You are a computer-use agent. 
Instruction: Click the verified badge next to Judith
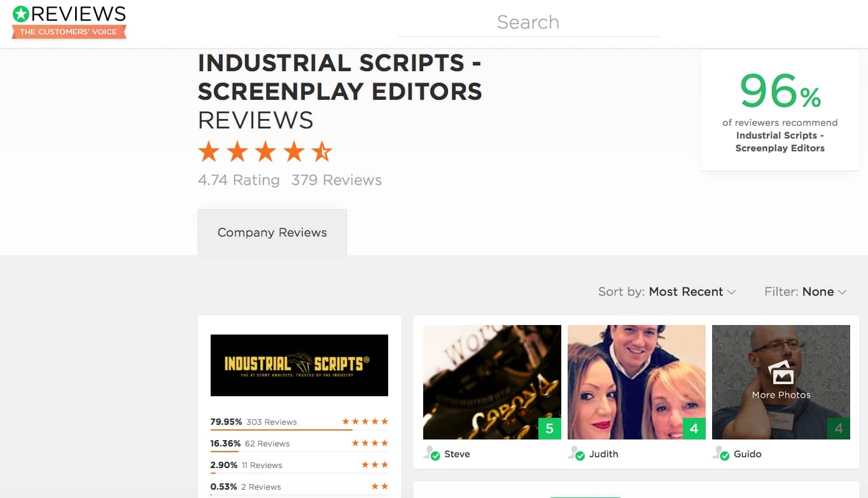(580, 454)
